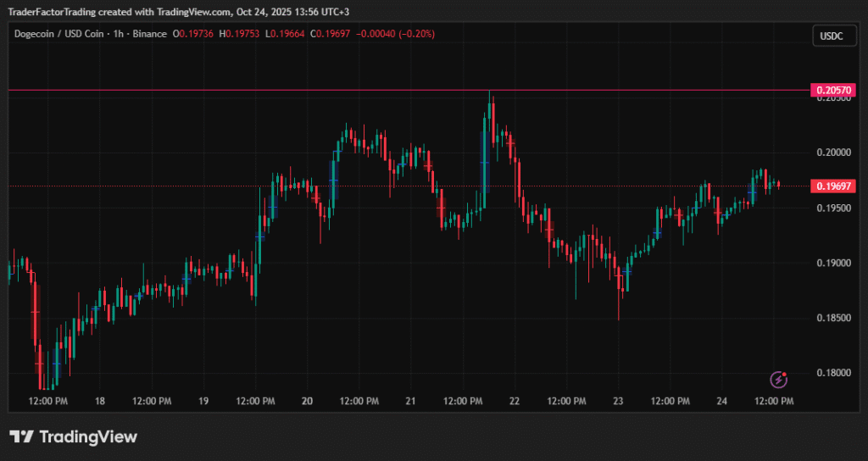Click the −0.00040 (−0.20%) change value

pyautogui.click(x=398, y=34)
